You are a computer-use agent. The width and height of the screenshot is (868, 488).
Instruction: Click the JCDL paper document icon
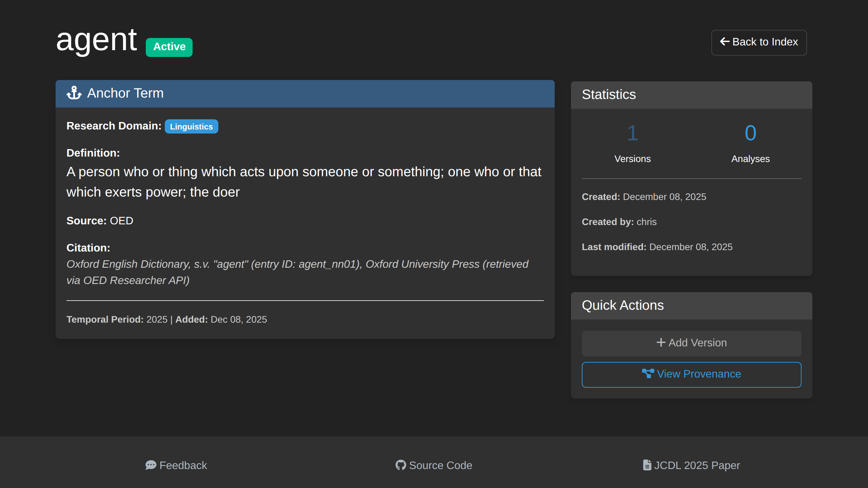click(647, 465)
